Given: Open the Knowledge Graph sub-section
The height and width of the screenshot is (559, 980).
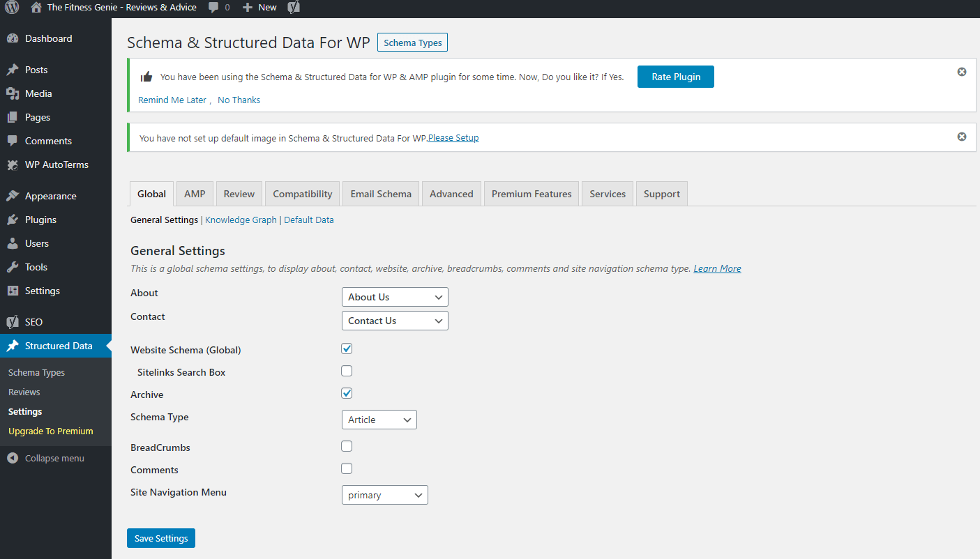Looking at the screenshot, I should coord(241,220).
